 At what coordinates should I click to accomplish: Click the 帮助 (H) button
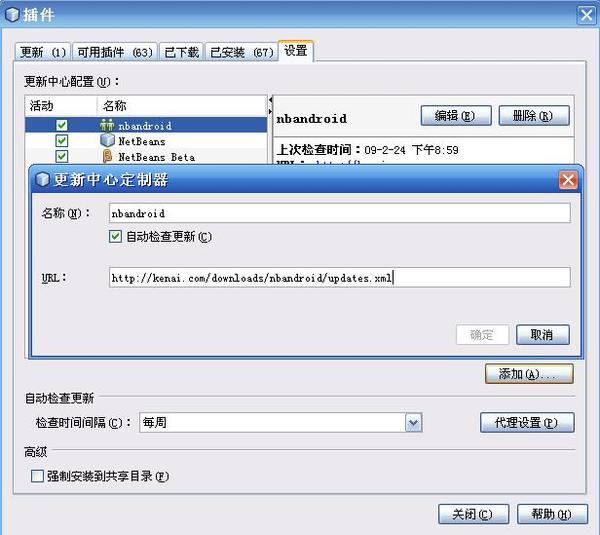pyautogui.click(x=552, y=514)
